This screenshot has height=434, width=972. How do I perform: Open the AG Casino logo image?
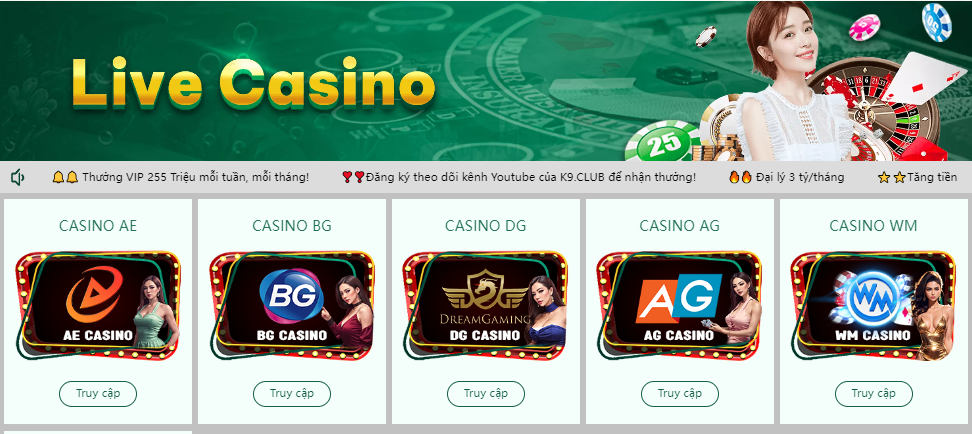tap(679, 306)
